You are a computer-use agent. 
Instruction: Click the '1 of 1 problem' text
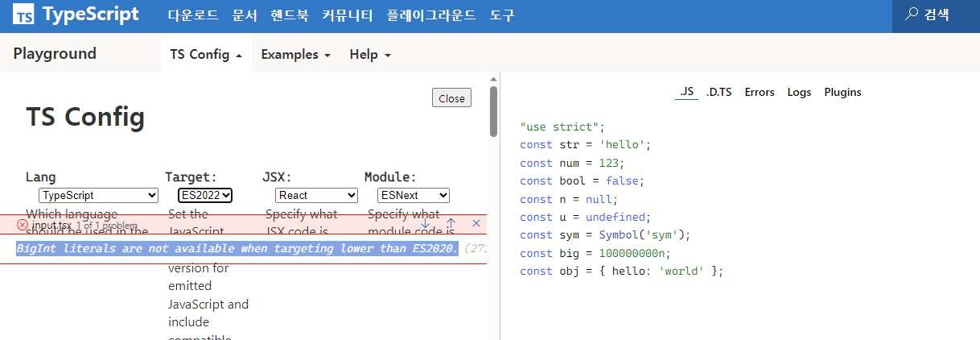tap(107, 226)
